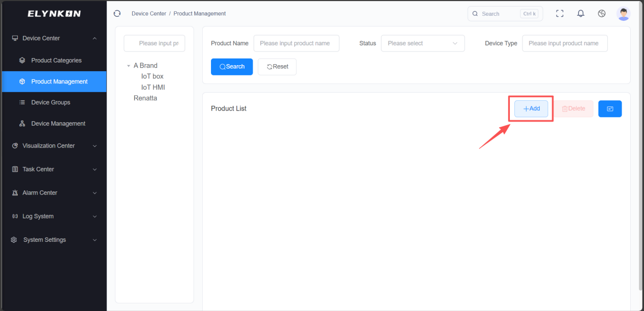Screen dimensions: 644x311
Task: Expand the Alarm Center menu
Action: pyautogui.click(x=53, y=193)
